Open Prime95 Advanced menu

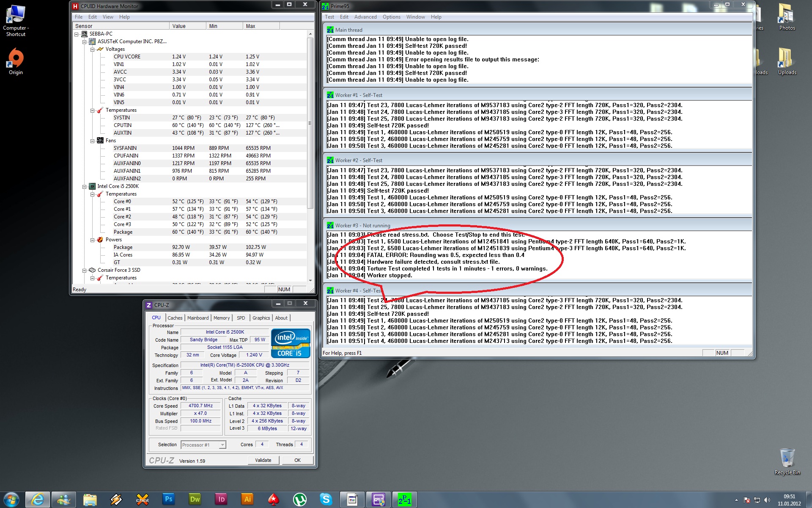[x=365, y=17]
